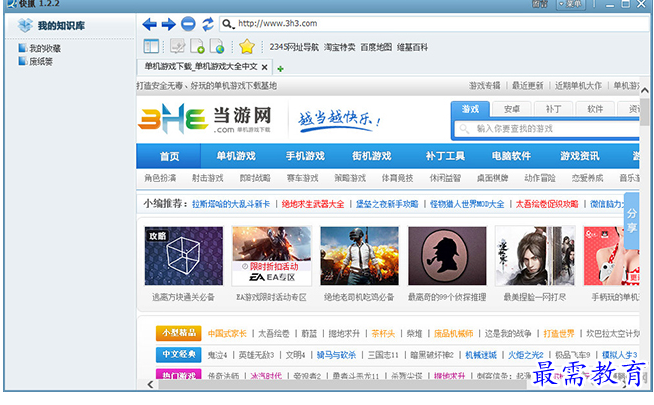The height and width of the screenshot is (405, 654).
Task: Open the 骑马与砍杀 game link
Action: (336, 355)
